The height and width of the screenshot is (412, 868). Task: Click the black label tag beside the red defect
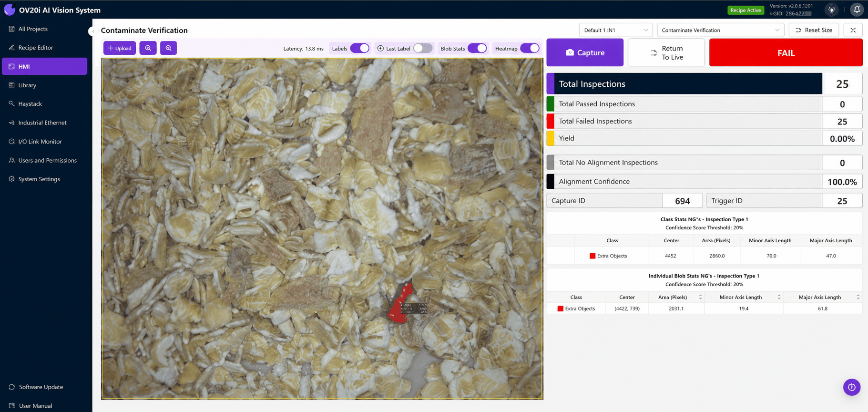tap(414, 308)
